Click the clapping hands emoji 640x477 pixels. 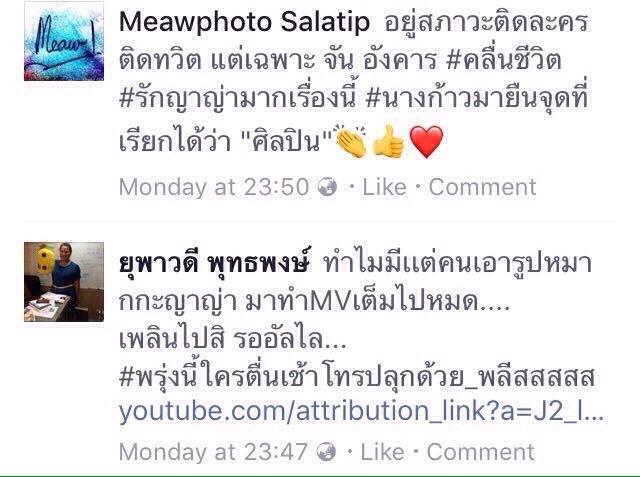click(x=351, y=142)
